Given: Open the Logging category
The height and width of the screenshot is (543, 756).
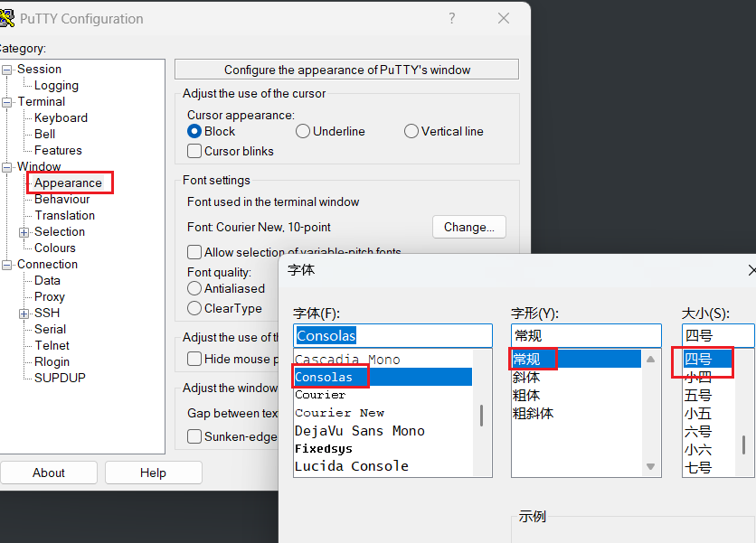Looking at the screenshot, I should pos(56,85).
